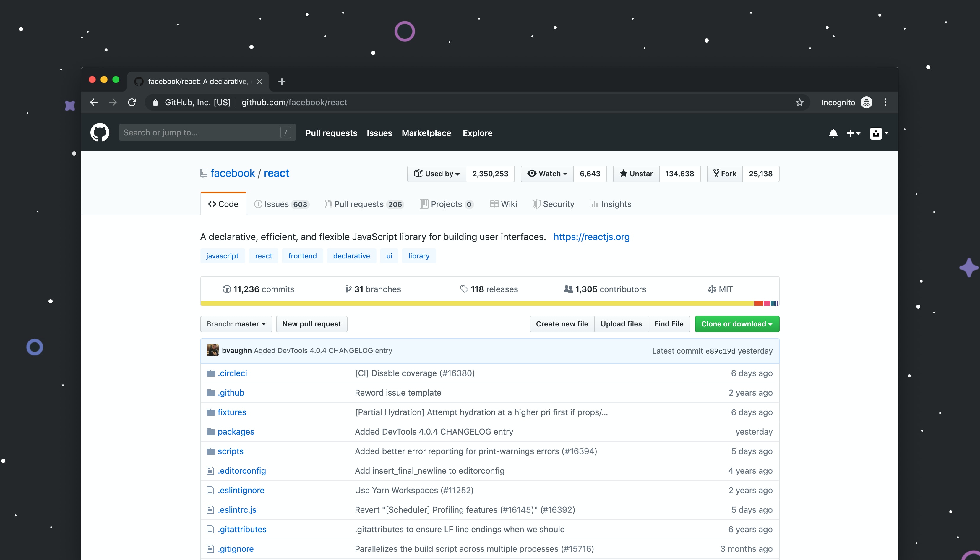Expand the Branch master dropdown

236,324
